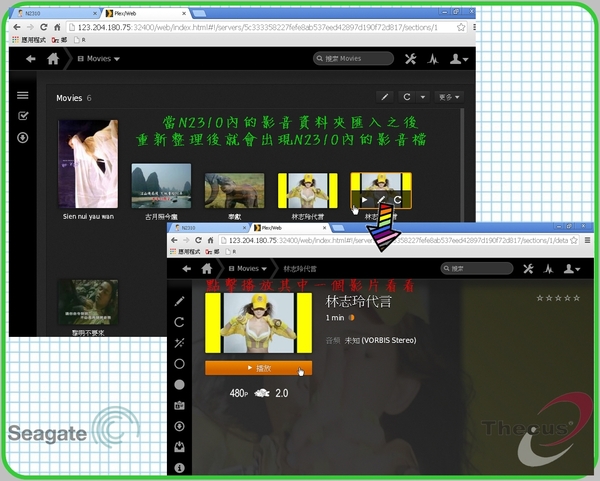Open 應用程式 apps bookmark in rear browser
Viewport: 600px width, 481px height.
[29, 40]
